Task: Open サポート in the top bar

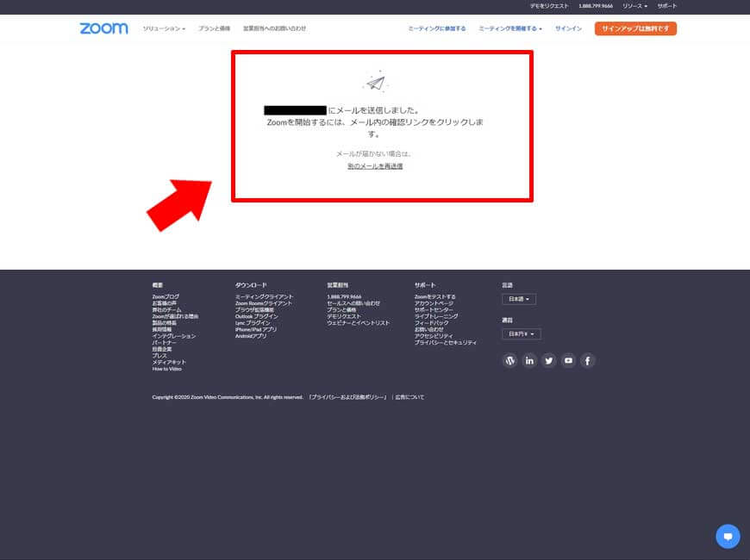Action: [666, 6]
